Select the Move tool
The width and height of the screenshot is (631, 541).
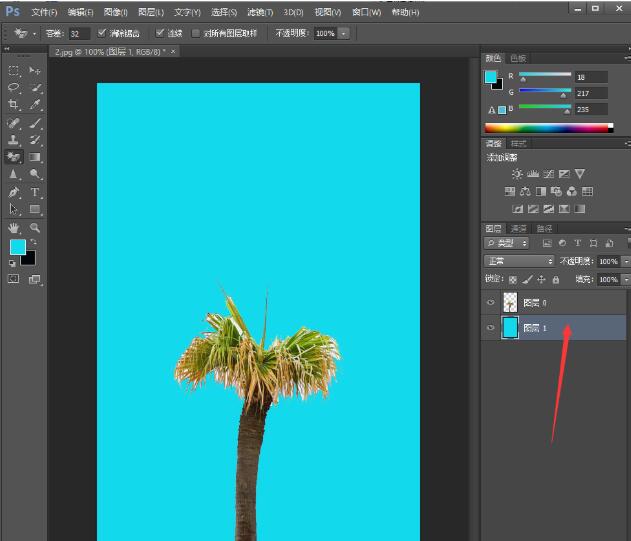coord(35,71)
